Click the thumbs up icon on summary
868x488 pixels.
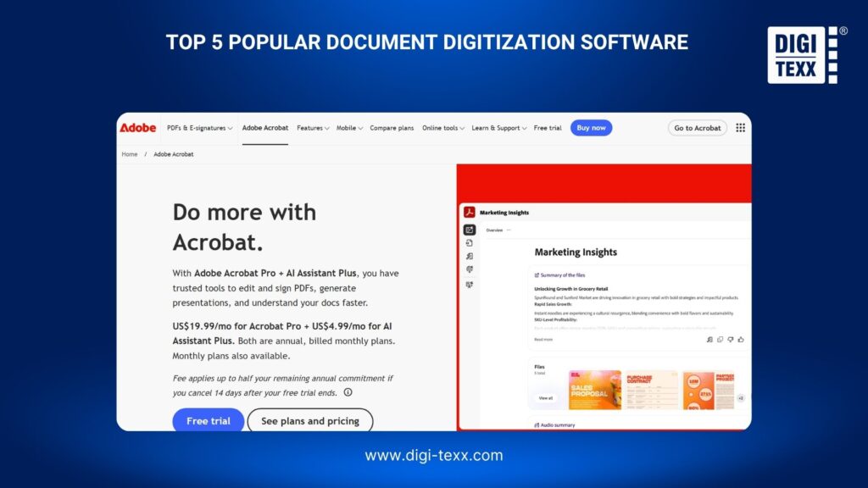pyautogui.click(x=741, y=339)
